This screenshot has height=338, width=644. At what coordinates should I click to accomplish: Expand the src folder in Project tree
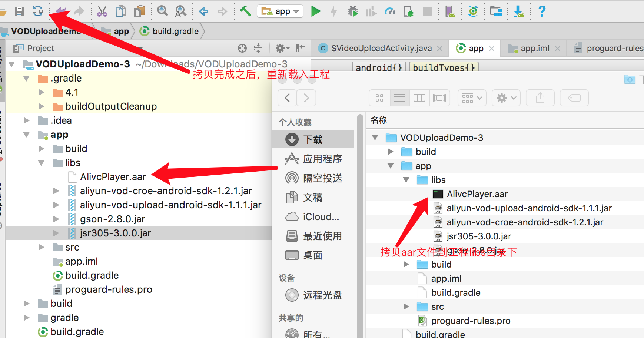pos(41,247)
